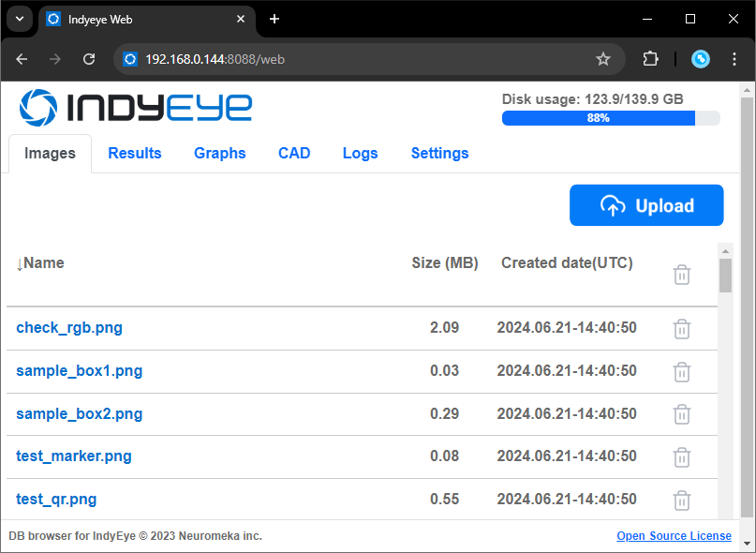This screenshot has width=756, height=553.
Task: Delete test_qr.png with its trash icon
Action: 681,500
